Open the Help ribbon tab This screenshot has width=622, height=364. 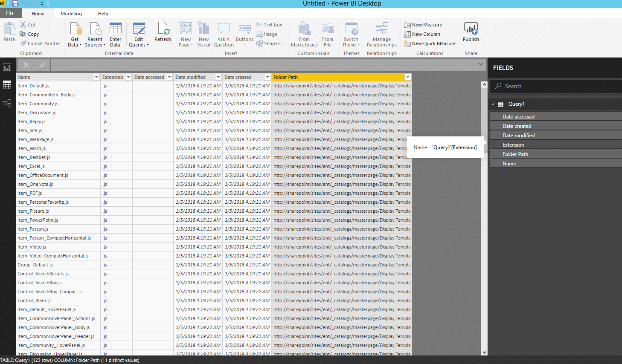103,14
